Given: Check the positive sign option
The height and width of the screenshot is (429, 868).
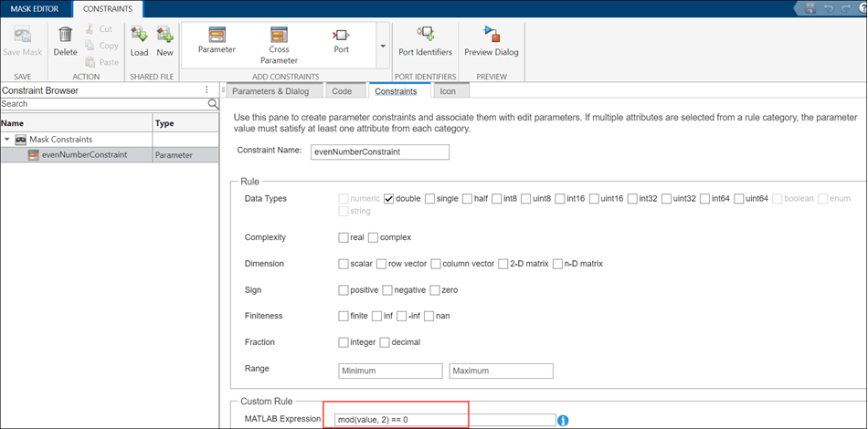Looking at the screenshot, I should pos(344,289).
